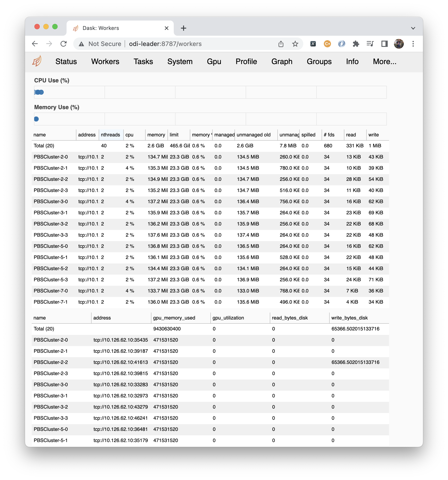Screen dimensions: 448x480
Task: Open the Gpu page
Action: pos(214,62)
